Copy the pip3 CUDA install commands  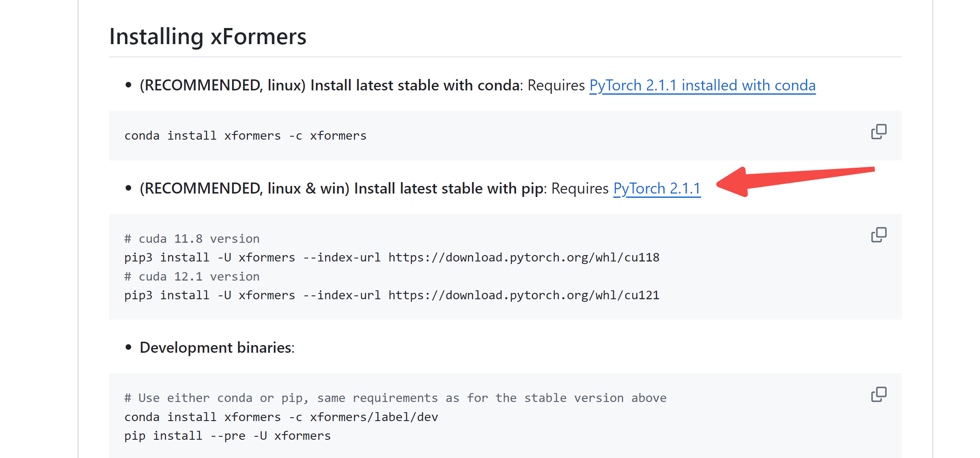[x=879, y=235]
